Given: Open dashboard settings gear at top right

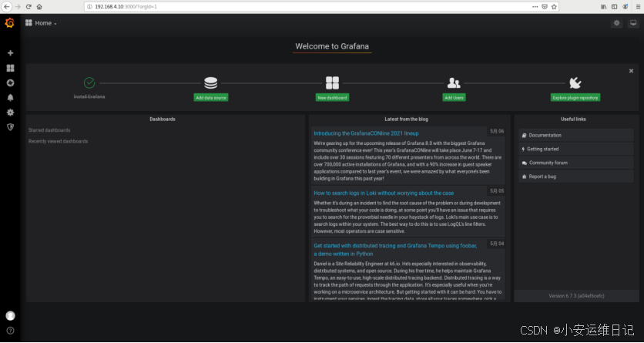Looking at the screenshot, I should click(616, 23).
